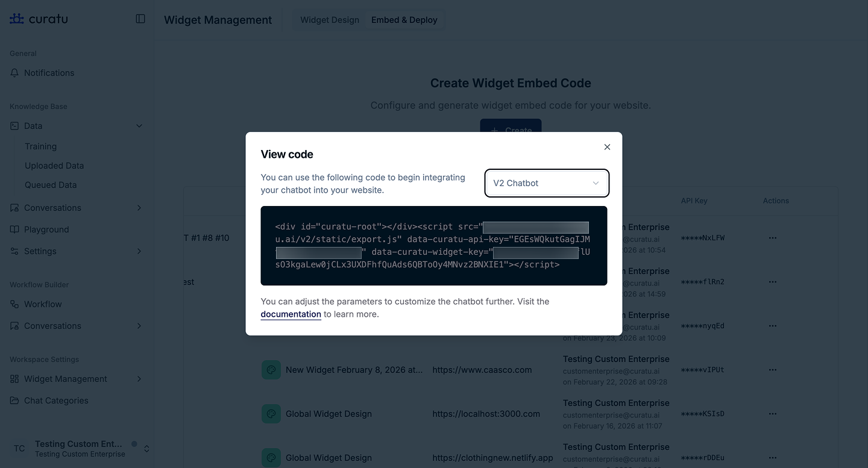Image resolution: width=868 pixels, height=468 pixels.
Task: Click palette icon of New Widget February 8
Action: pyautogui.click(x=271, y=370)
